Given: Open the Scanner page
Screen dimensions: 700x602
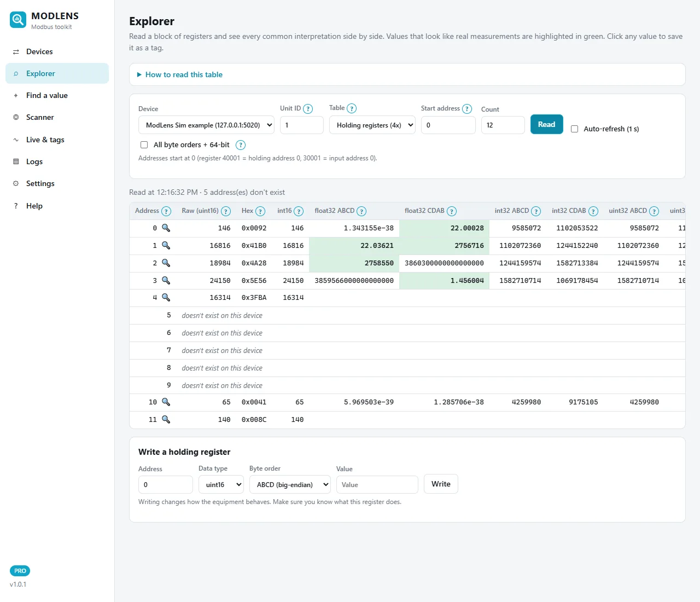Looking at the screenshot, I should click(57, 117).
